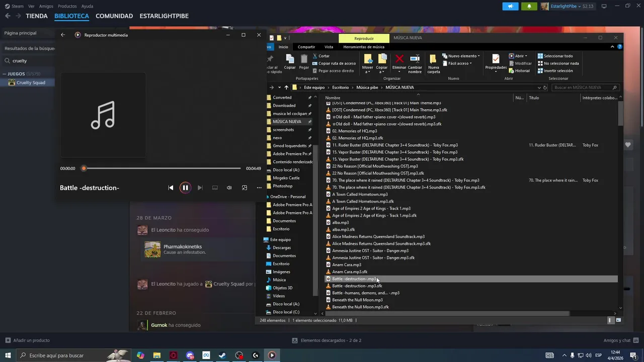
Task: Open the Herramientas de música tab
Action: (364, 47)
